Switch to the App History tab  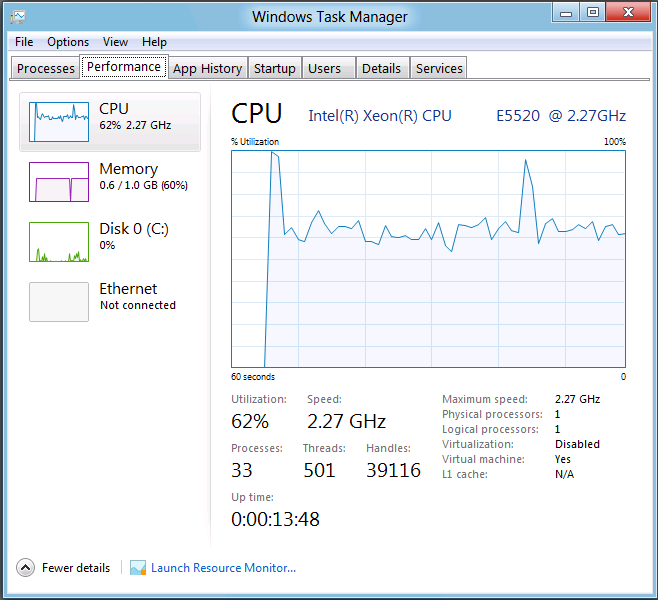click(208, 68)
